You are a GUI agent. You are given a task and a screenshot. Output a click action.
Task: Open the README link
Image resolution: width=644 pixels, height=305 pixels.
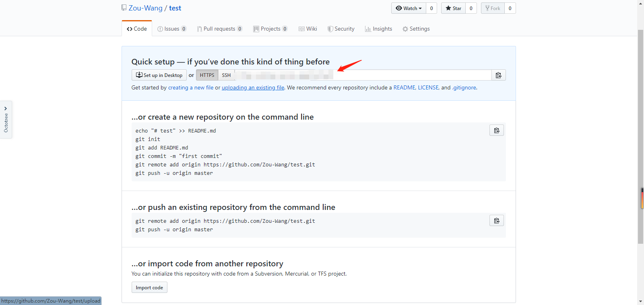click(x=404, y=87)
